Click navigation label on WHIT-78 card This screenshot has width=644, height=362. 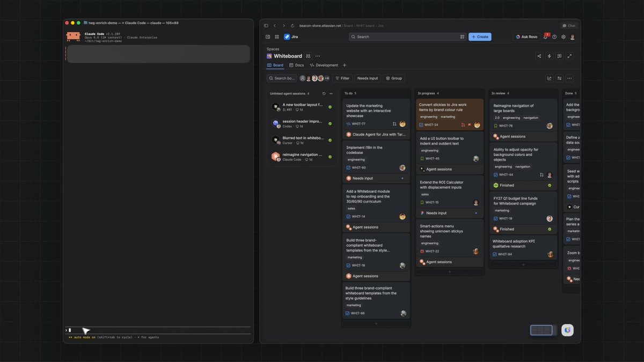(x=531, y=118)
